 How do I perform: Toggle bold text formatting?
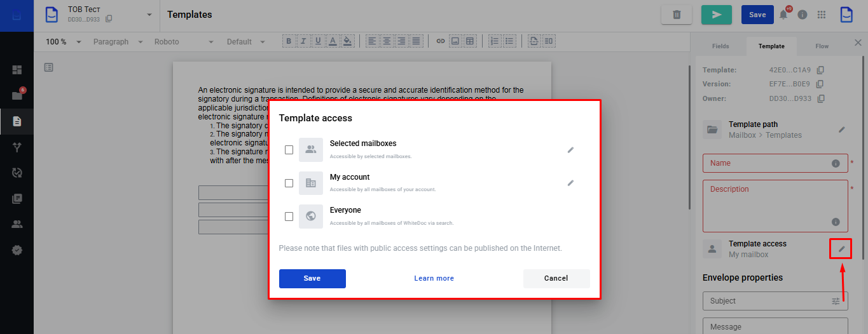coord(289,41)
